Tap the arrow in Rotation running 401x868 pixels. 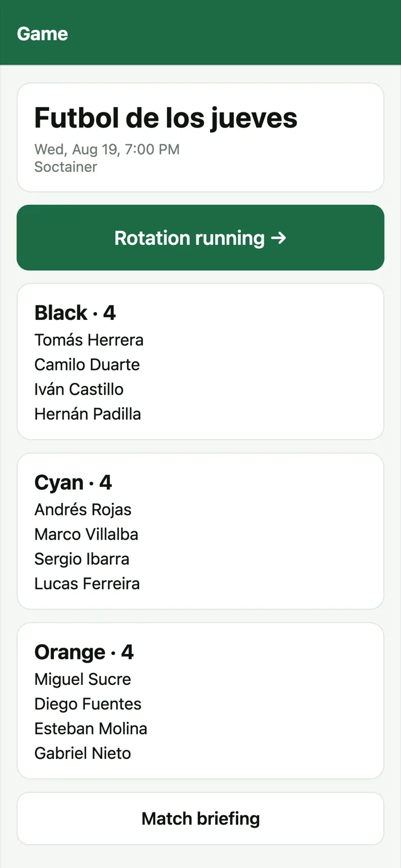279,238
